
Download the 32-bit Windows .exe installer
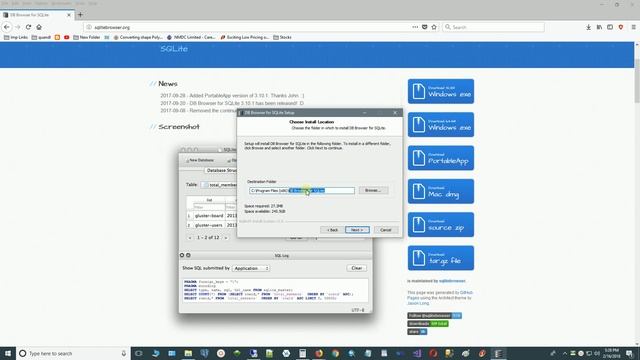click(441, 91)
